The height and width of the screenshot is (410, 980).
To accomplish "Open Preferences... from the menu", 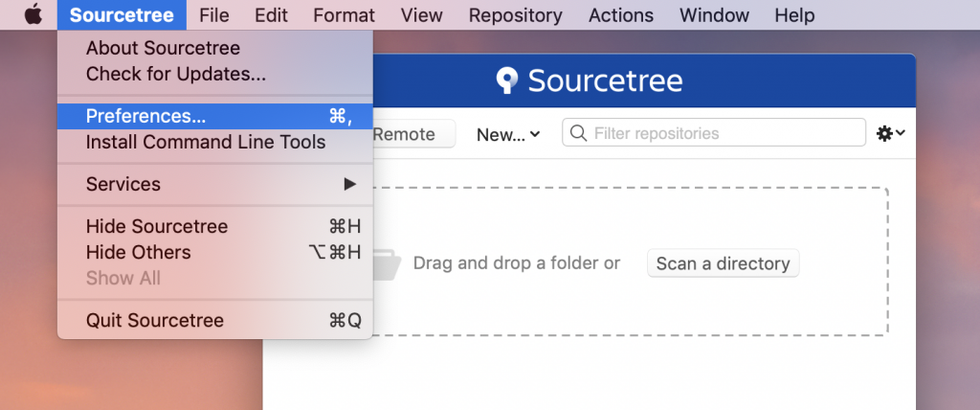I will (x=215, y=117).
